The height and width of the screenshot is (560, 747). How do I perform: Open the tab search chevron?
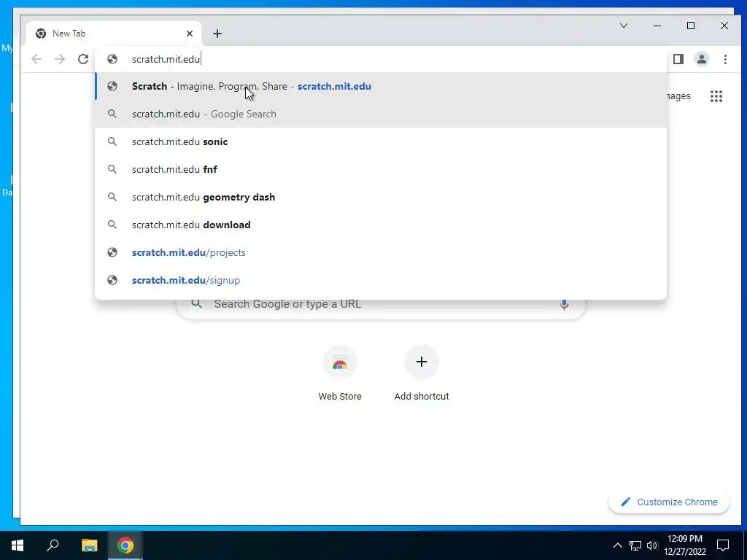[x=623, y=26]
